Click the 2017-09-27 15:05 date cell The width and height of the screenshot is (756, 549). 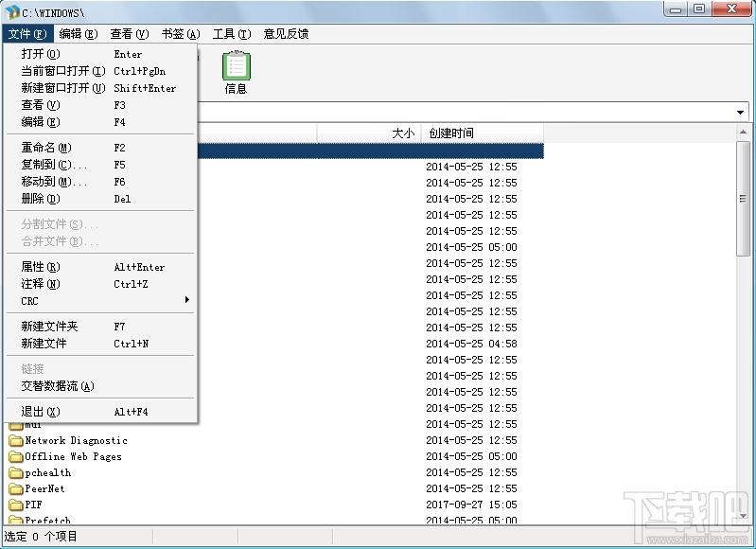tap(471, 505)
